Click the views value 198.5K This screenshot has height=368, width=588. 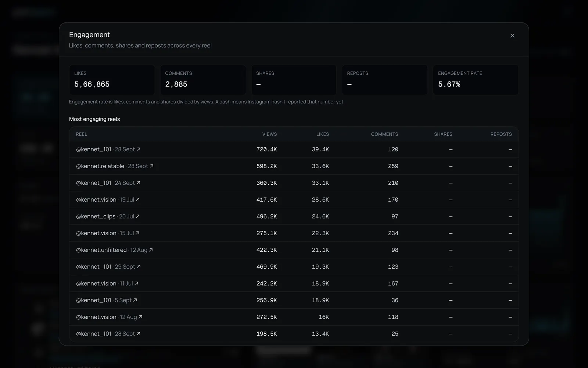pyautogui.click(x=266, y=334)
